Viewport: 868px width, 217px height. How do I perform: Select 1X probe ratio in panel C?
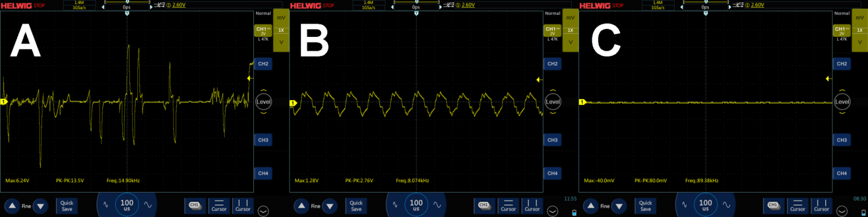(859, 30)
